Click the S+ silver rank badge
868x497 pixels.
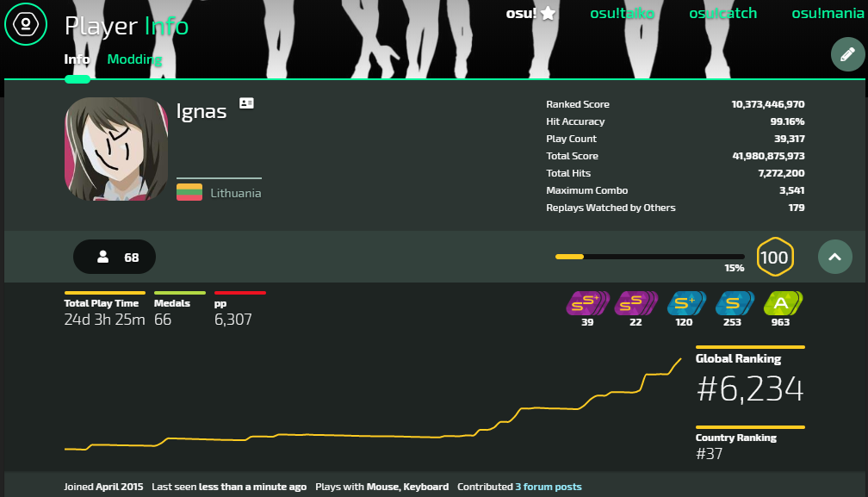pyautogui.click(x=685, y=303)
